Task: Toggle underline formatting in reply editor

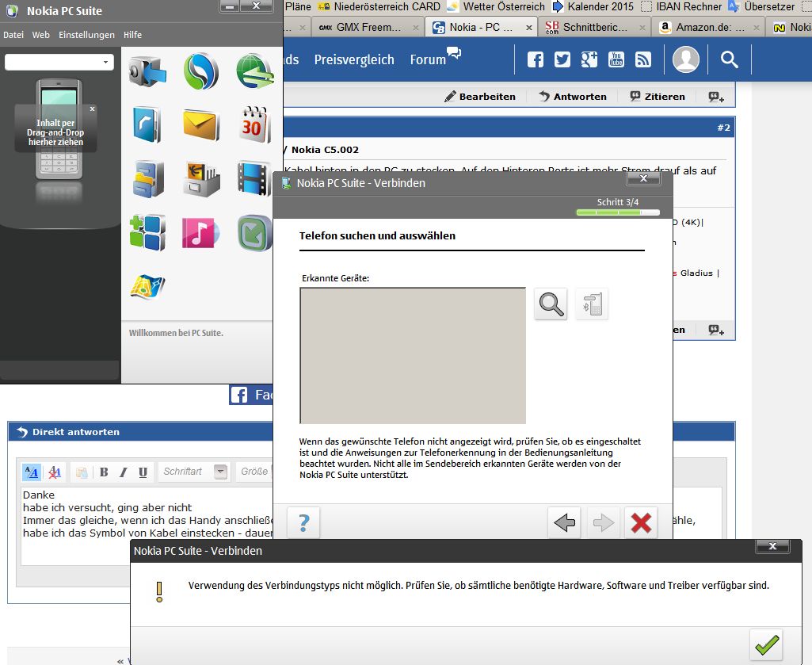Action: [x=143, y=472]
